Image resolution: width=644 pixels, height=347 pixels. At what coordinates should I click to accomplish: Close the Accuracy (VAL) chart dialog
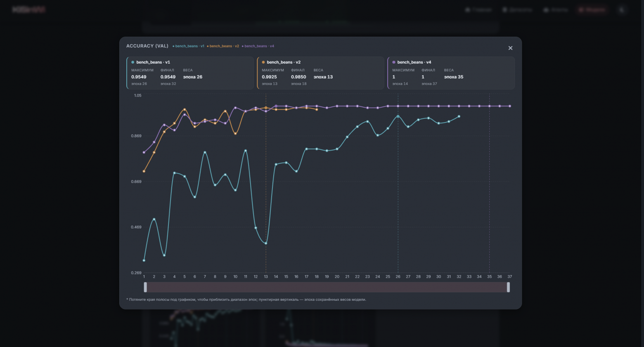click(510, 48)
